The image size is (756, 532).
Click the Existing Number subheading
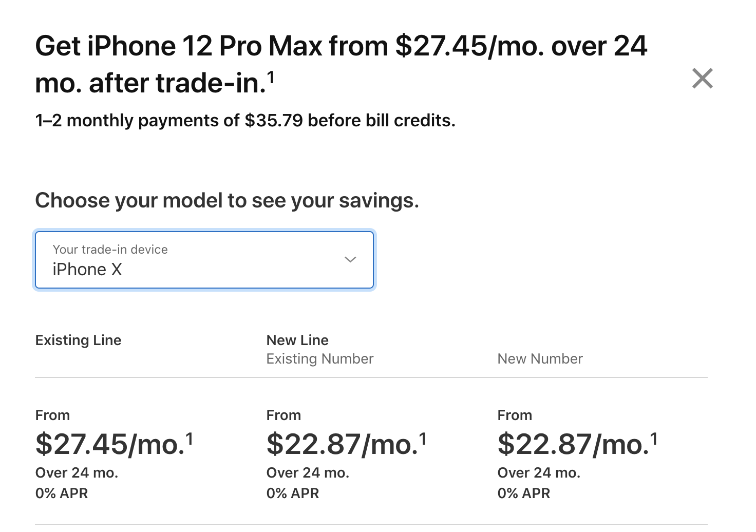319,358
